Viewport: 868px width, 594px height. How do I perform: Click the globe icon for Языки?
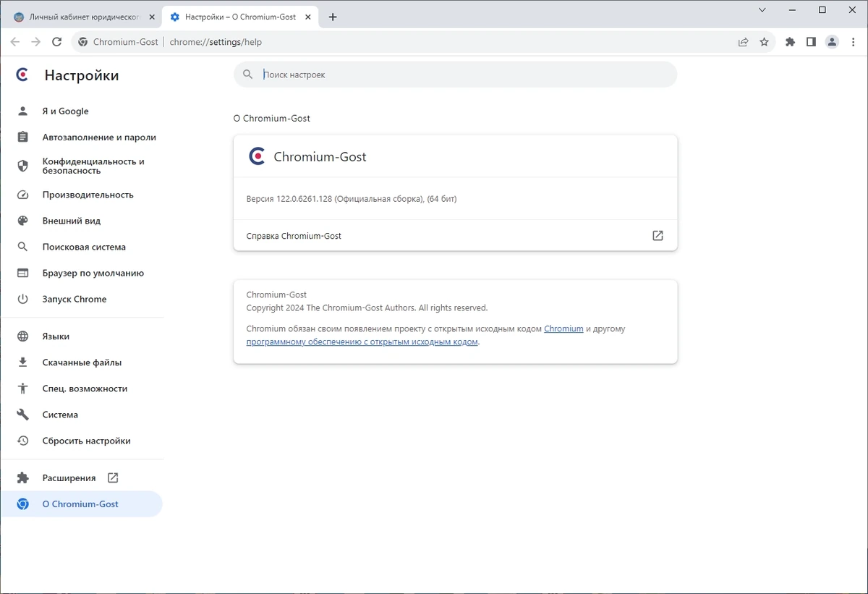coord(22,336)
